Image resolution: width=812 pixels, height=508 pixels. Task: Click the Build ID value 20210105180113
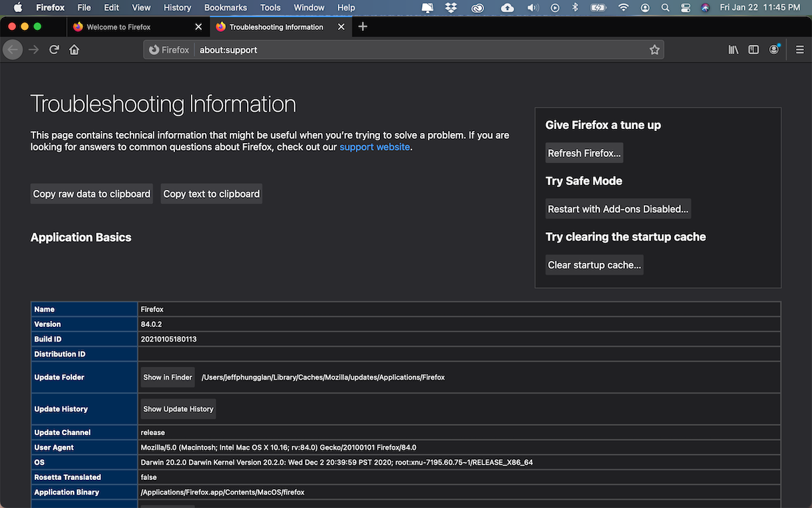coord(168,339)
